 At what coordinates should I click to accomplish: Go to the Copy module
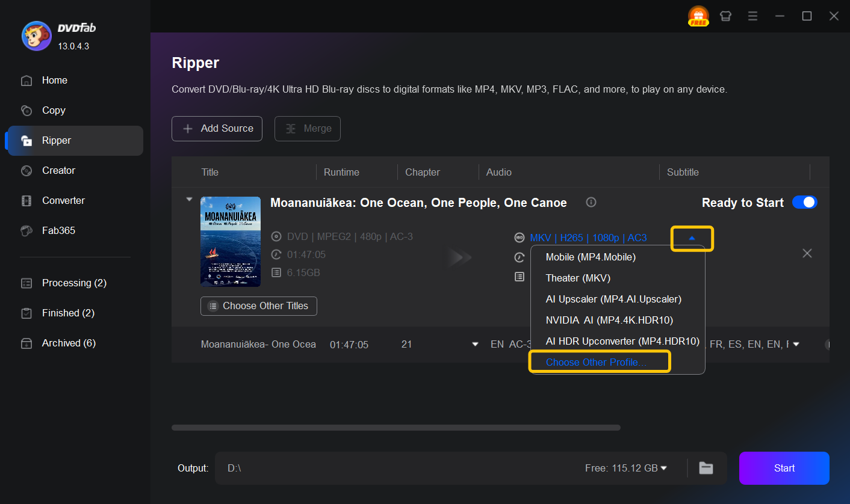tap(75, 110)
